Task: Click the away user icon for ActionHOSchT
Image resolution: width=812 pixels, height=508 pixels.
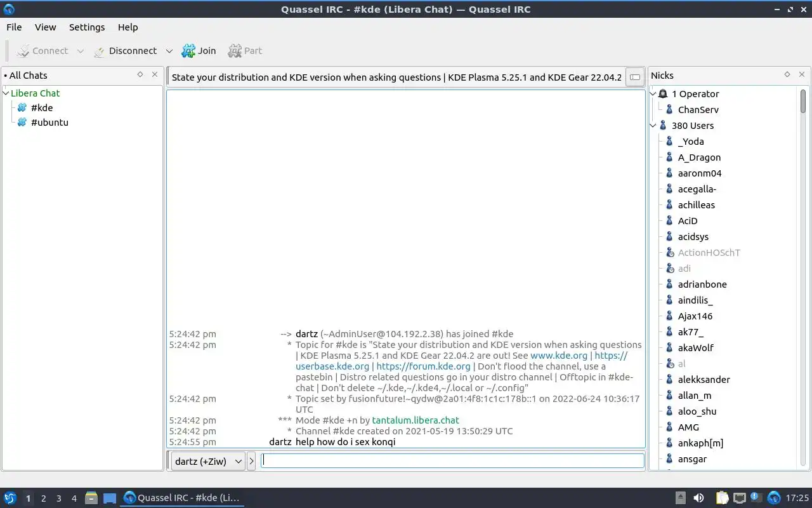Action: [669, 253]
